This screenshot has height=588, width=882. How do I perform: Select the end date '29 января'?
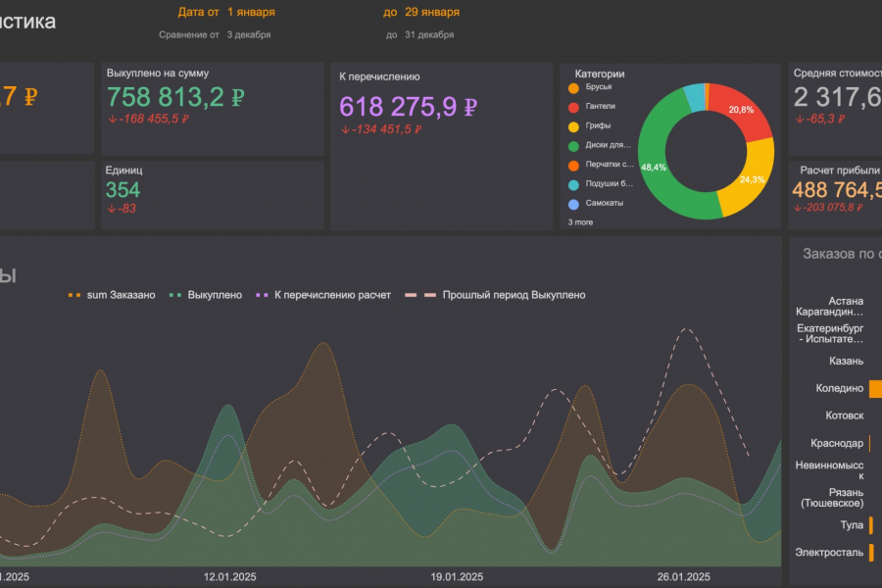[432, 12]
